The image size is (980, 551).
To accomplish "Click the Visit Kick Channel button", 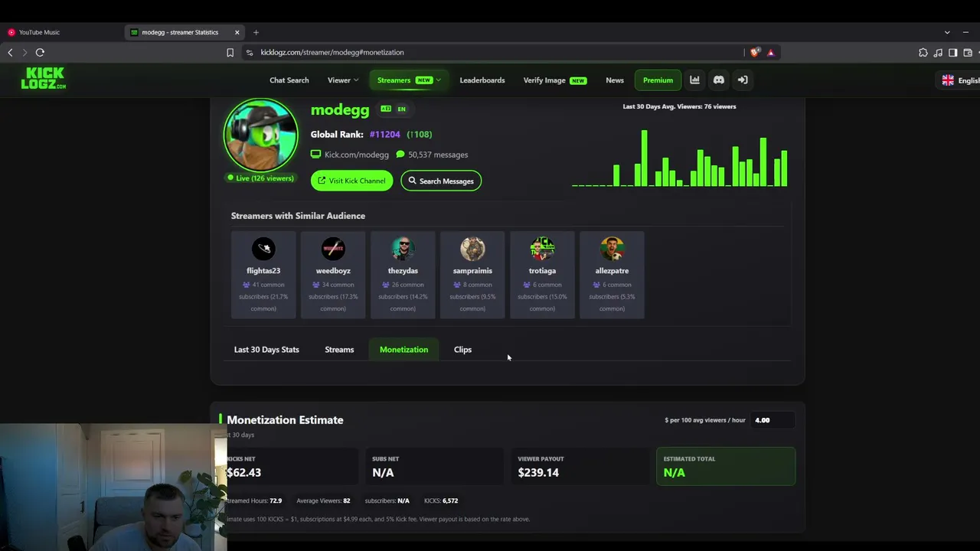I will tap(351, 181).
